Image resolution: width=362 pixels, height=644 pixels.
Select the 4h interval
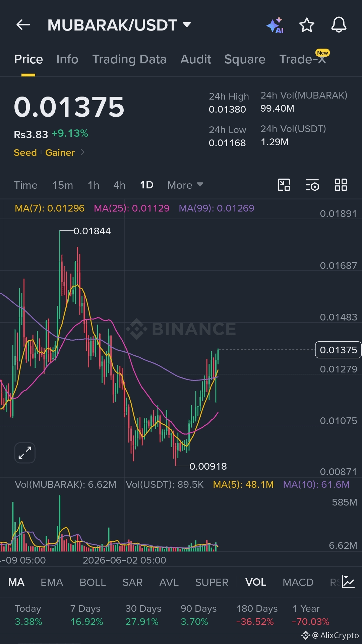(x=119, y=185)
